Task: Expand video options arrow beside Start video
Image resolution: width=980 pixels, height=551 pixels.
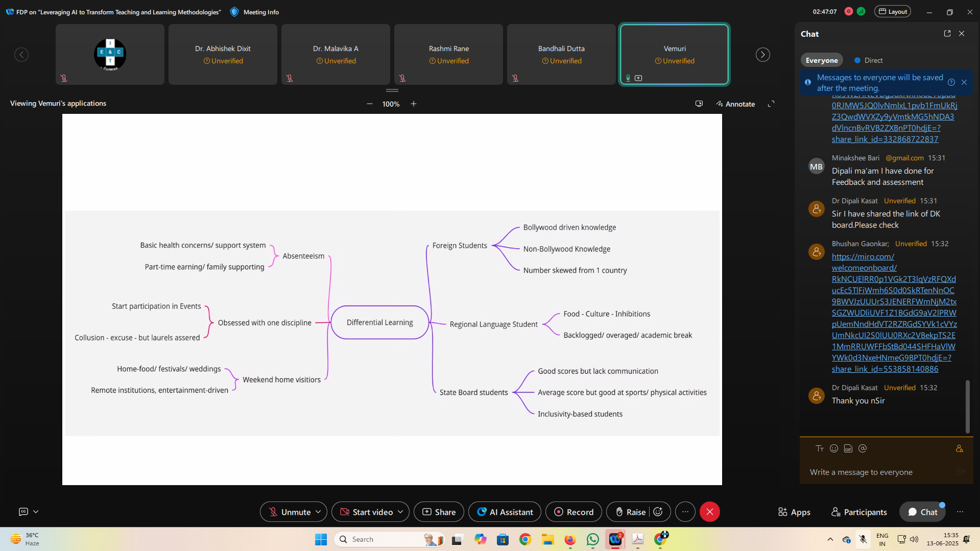Action: (x=400, y=512)
